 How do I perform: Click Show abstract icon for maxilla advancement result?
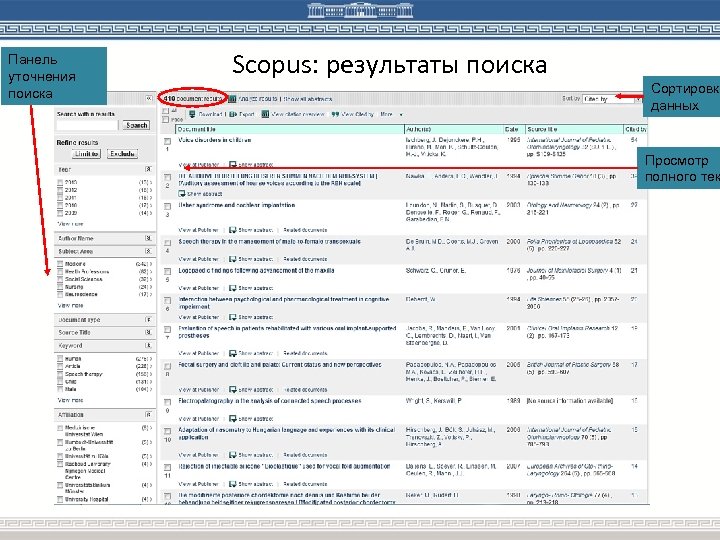(233, 288)
